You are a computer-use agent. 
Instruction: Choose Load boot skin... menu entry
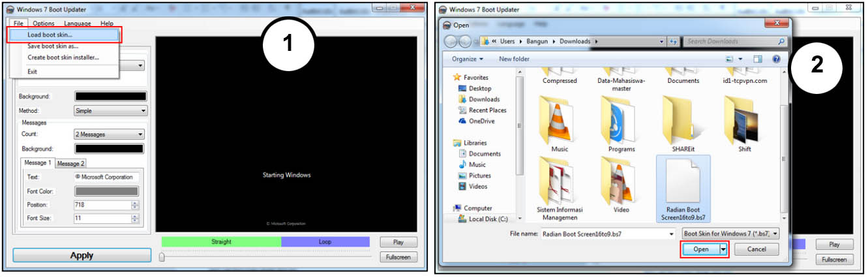point(64,35)
